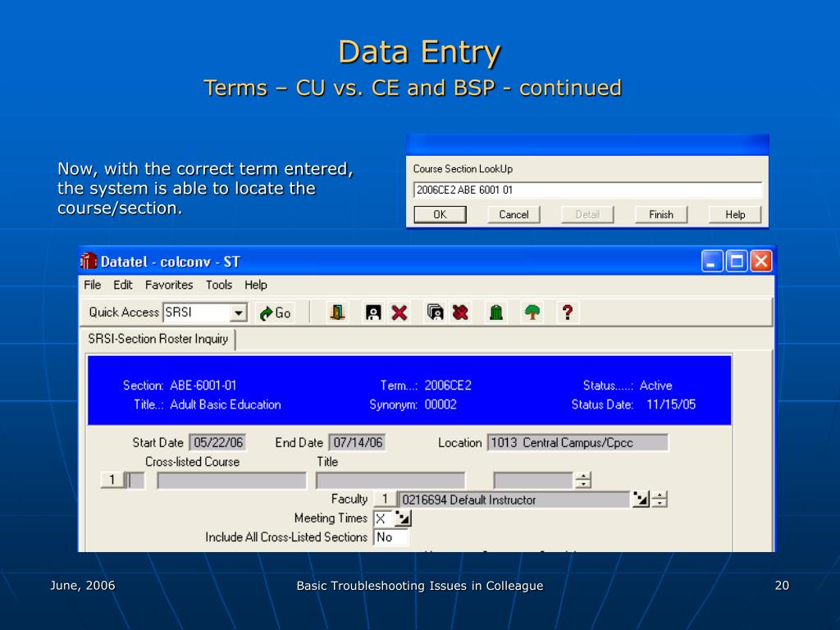Open the Tools menu
The width and height of the screenshot is (840, 630).
218,285
